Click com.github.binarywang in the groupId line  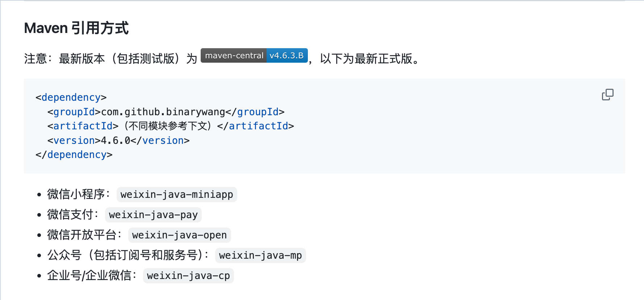click(163, 112)
